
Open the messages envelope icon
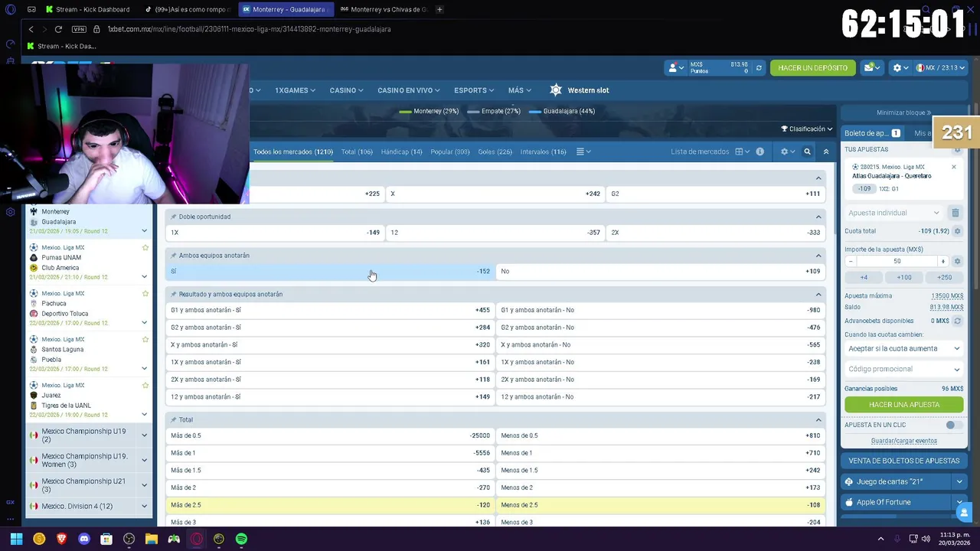[x=872, y=68]
